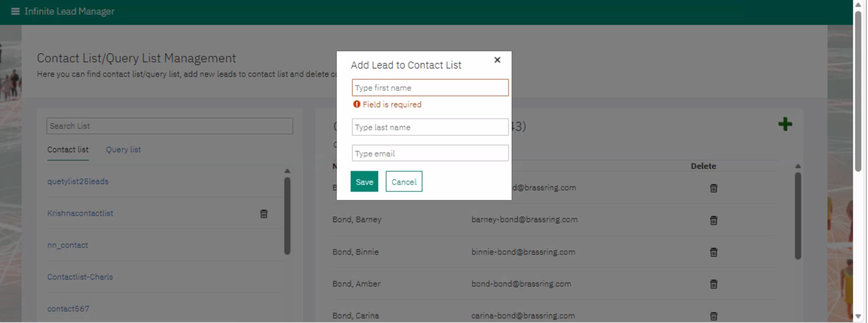Viewport: 868px width, 323px height.
Task: Open the hamburger navigation menu
Action: point(15,12)
